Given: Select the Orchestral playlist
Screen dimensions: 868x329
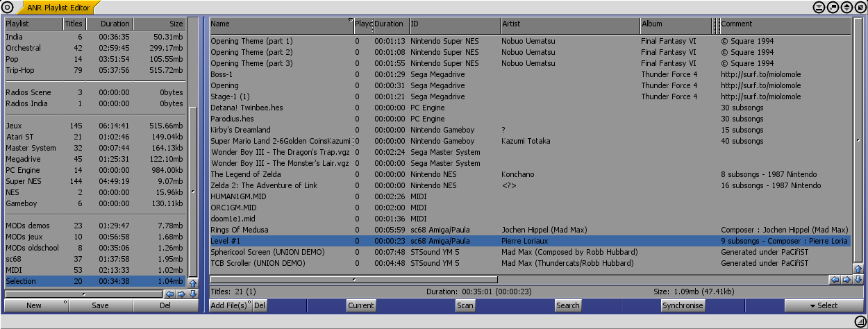Looking at the screenshot, I should coord(95,48).
